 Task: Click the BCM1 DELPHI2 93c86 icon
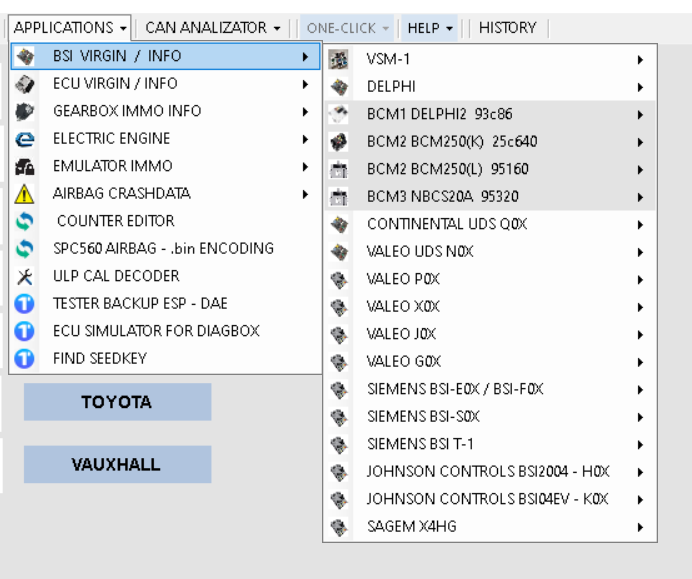[338, 114]
